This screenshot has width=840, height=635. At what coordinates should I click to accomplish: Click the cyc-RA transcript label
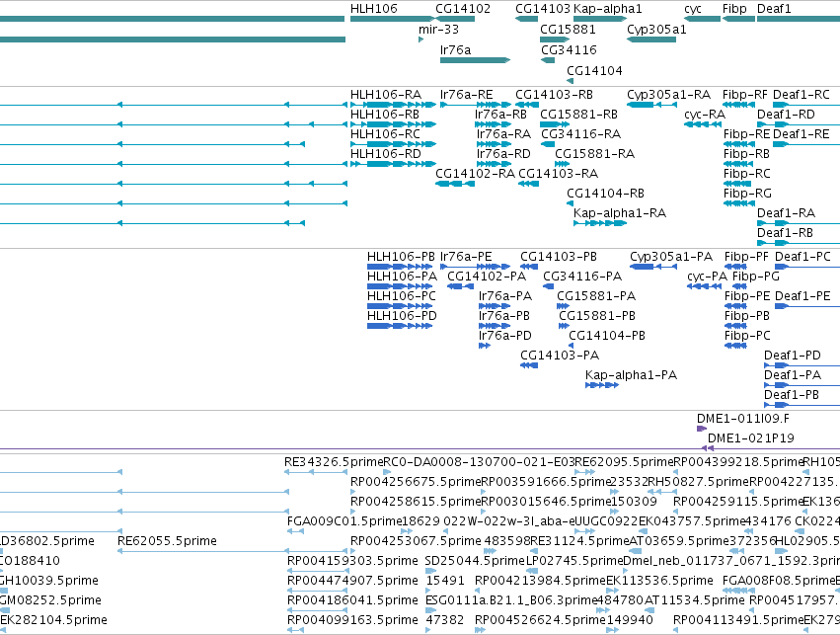(x=705, y=115)
